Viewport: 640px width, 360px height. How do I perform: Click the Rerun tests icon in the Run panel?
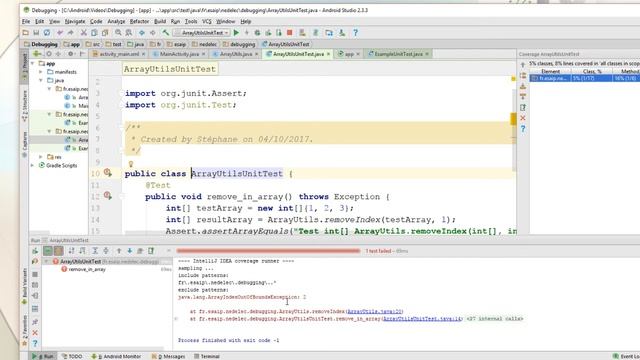pos(35,251)
